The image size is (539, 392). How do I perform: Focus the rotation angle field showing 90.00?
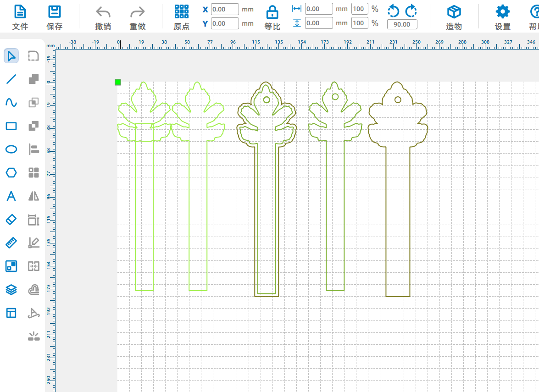(x=402, y=24)
